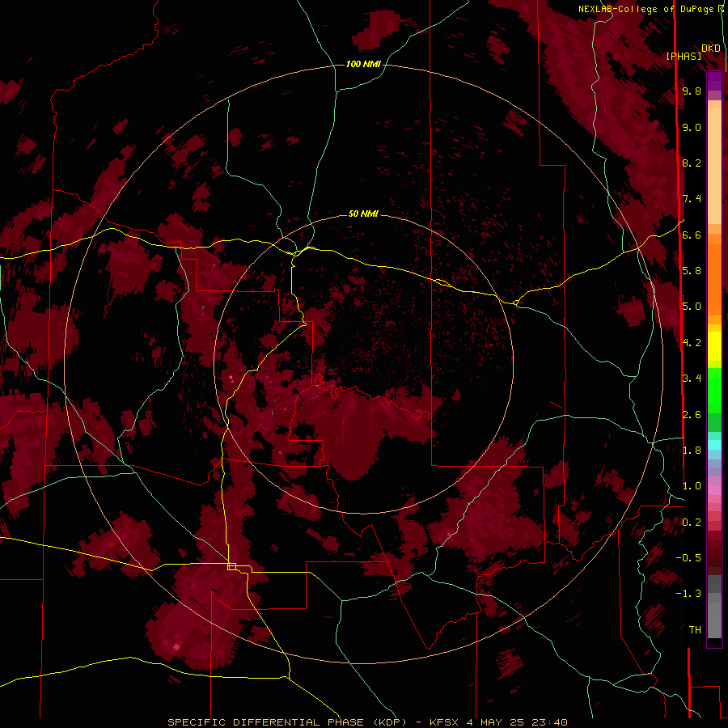Click the 9.8 value on the color scale
Screen dimensions: 728x728
coord(692,91)
